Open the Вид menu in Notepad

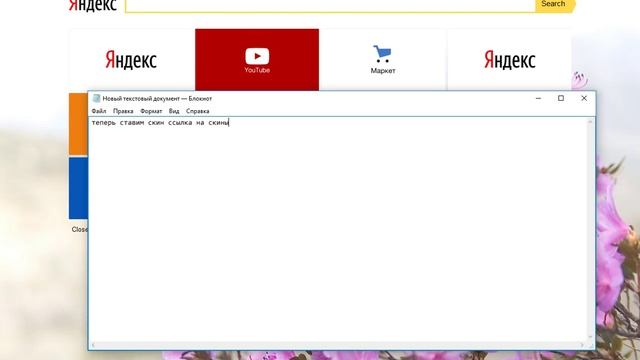click(174, 111)
